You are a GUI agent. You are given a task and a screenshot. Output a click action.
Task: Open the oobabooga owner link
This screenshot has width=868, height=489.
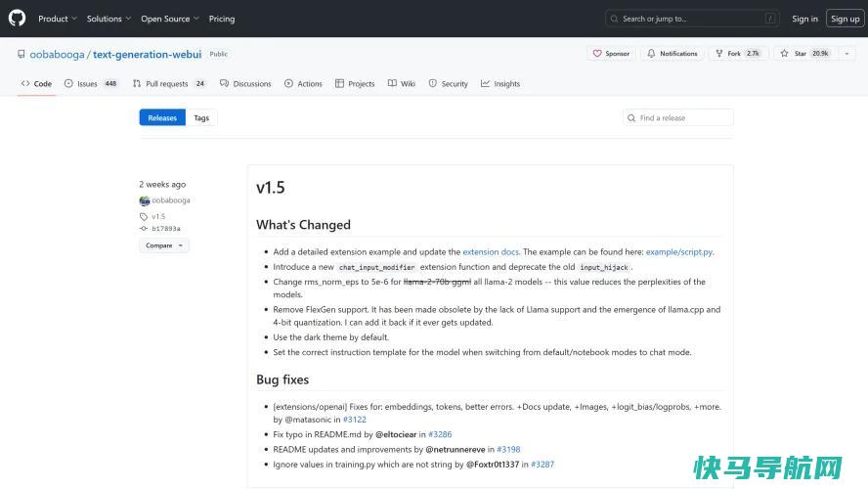pos(57,54)
